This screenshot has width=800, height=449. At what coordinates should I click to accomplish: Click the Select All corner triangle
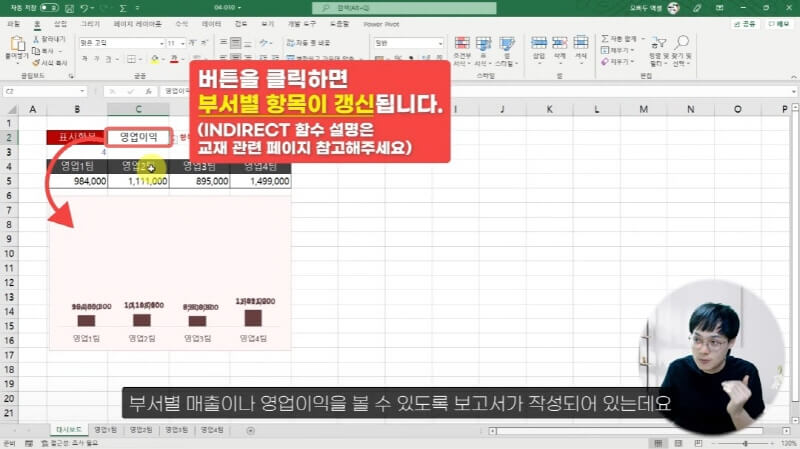11,109
